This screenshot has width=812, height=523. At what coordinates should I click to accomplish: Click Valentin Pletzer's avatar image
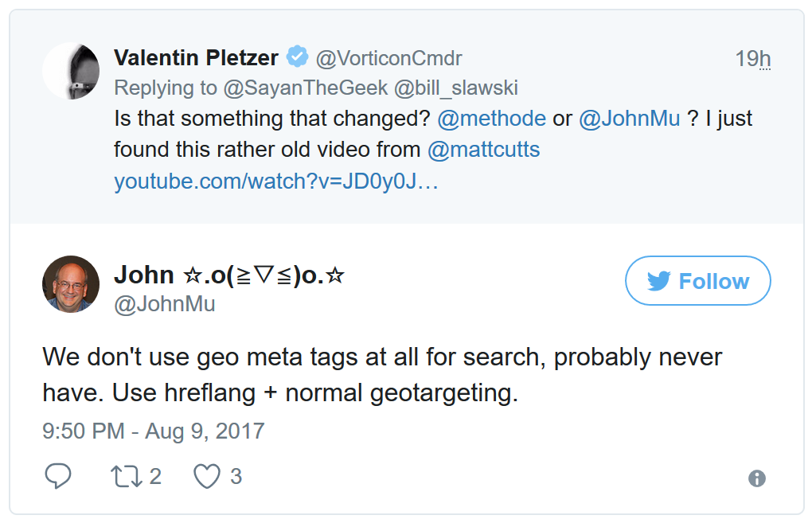click(x=71, y=71)
